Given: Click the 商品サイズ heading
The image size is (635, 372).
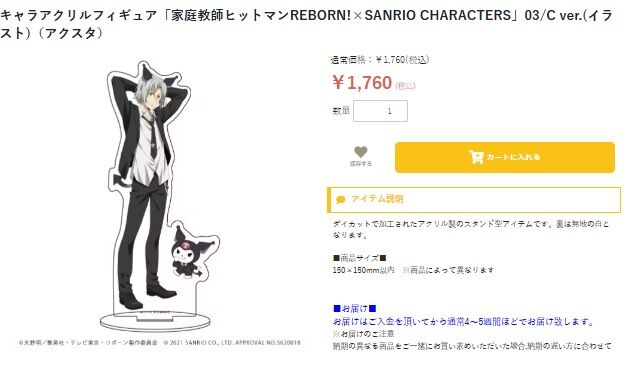Looking at the screenshot, I should coord(359,258).
